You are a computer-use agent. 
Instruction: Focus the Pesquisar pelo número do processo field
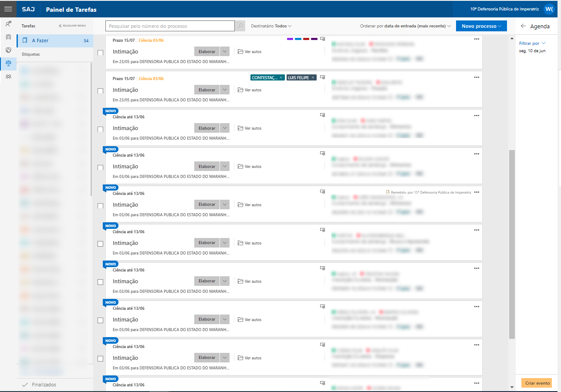tap(170, 26)
